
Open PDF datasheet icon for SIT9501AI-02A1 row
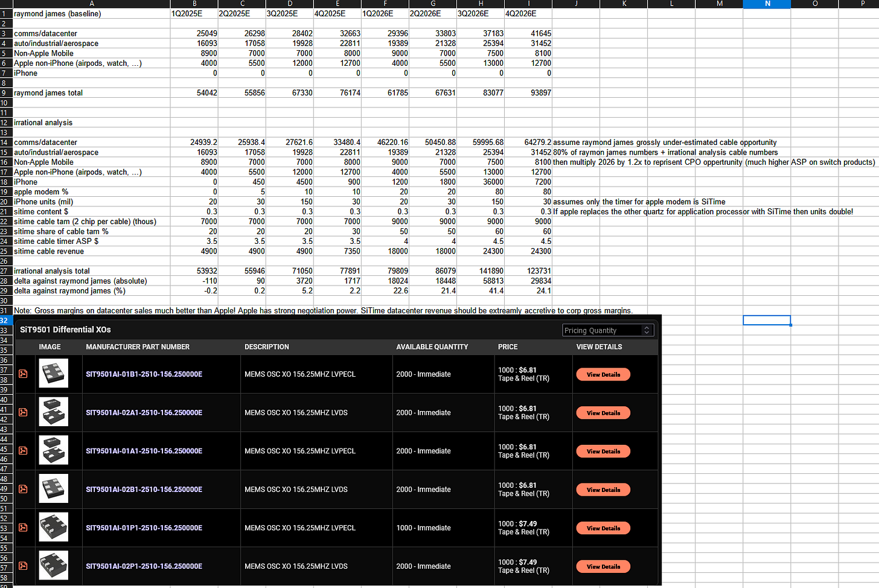click(23, 412)
